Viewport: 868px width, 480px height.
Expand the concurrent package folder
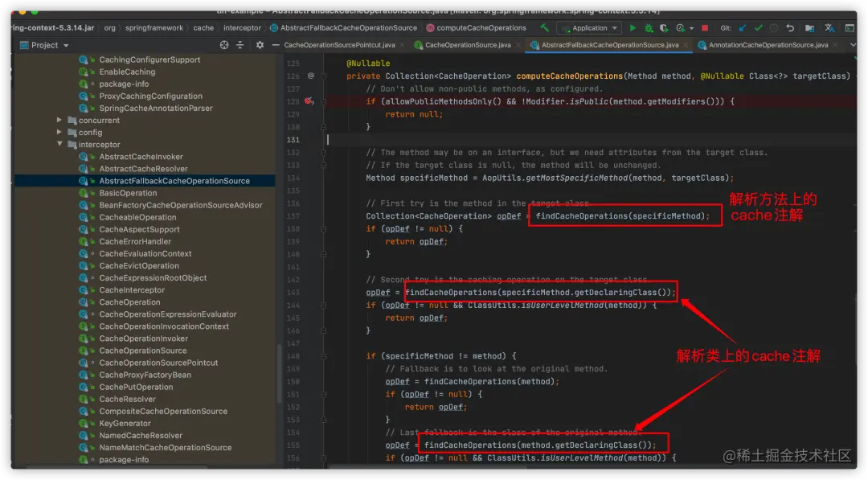click(x=59, y=120)
